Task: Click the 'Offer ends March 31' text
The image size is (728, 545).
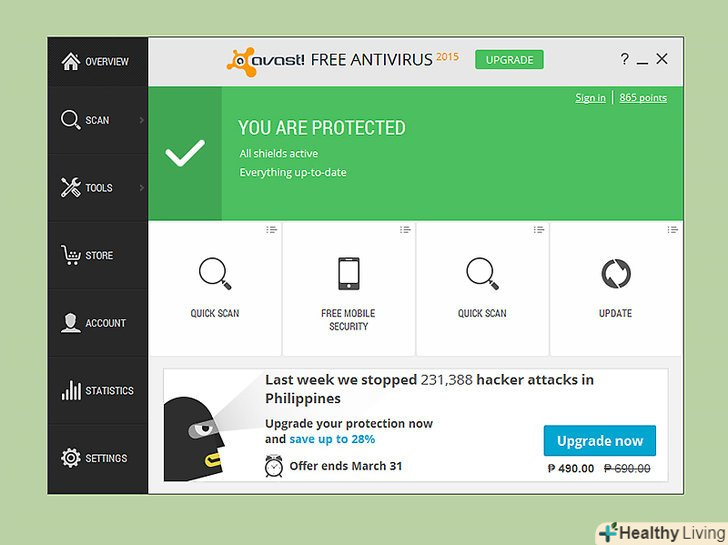Action: coord(345,466)
